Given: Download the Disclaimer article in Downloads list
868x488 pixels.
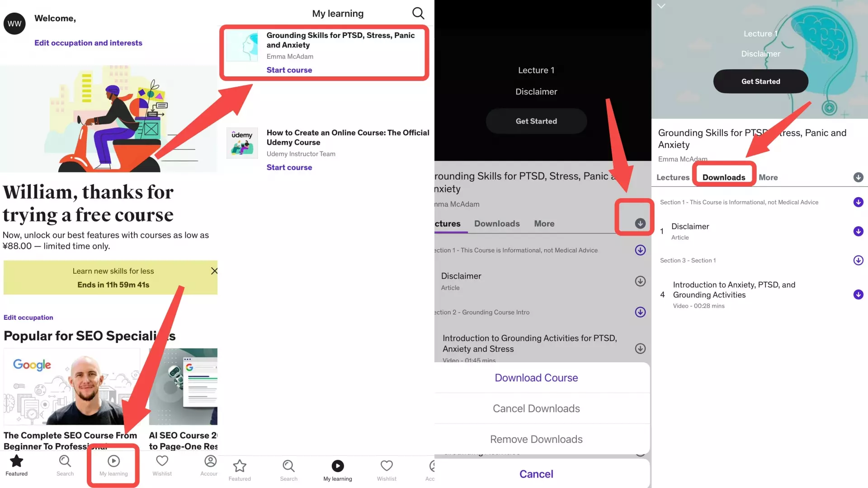Looking at the screenshot, I should (858, 231).
